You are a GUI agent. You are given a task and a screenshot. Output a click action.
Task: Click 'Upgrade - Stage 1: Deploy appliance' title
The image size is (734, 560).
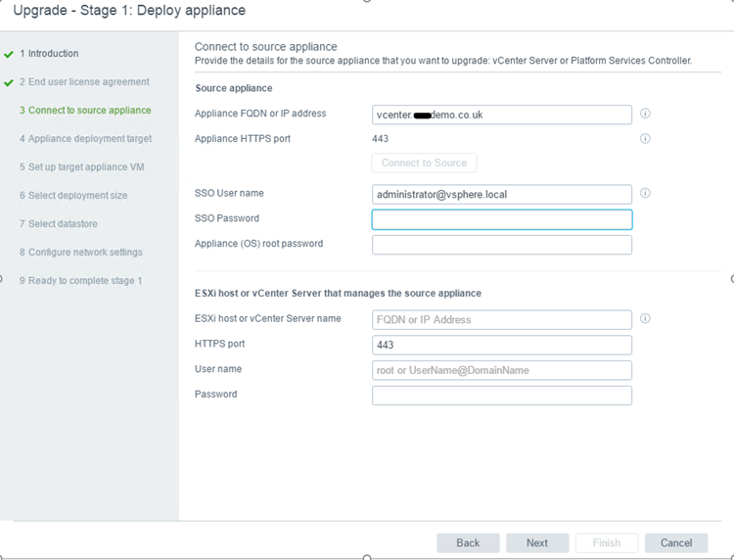(x=129, y=11)
